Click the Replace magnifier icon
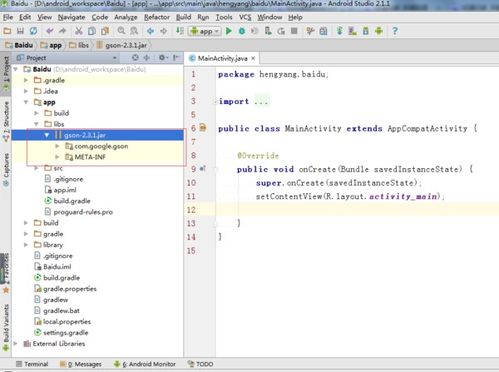499x372 pixels. tap(134, 31)
